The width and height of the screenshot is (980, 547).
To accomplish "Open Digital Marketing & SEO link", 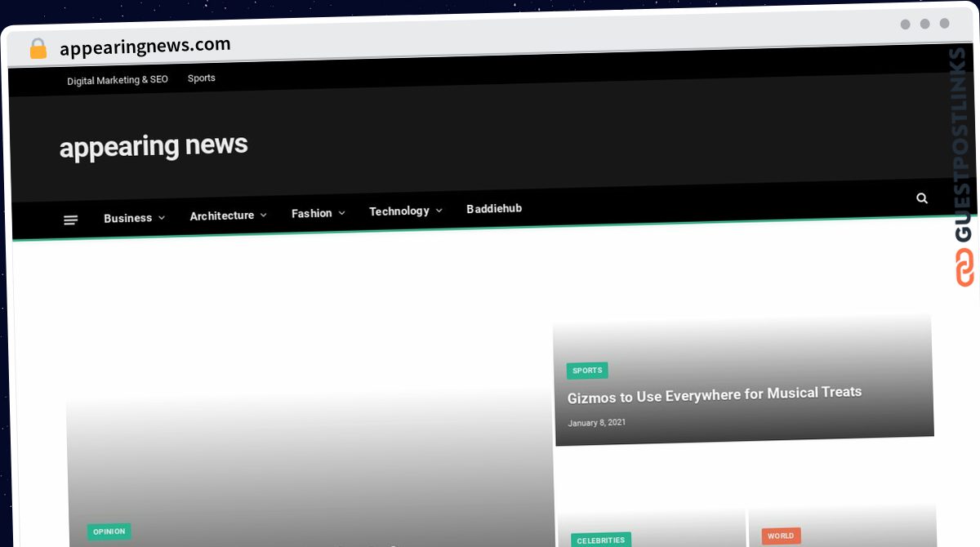I will coord(118,80).
